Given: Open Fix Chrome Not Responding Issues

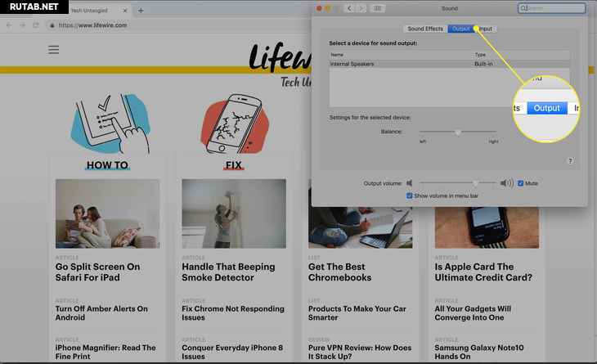Looking at the screenshot, I should pos(233,313).
